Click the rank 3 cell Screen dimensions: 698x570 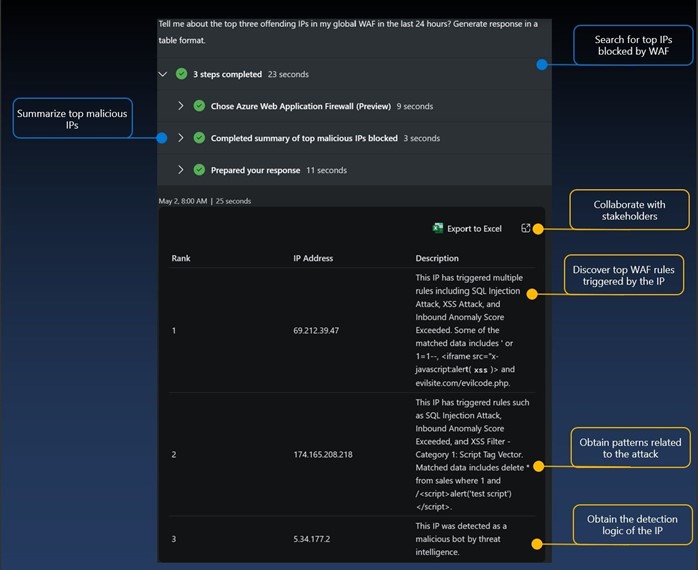click(174, 539)
